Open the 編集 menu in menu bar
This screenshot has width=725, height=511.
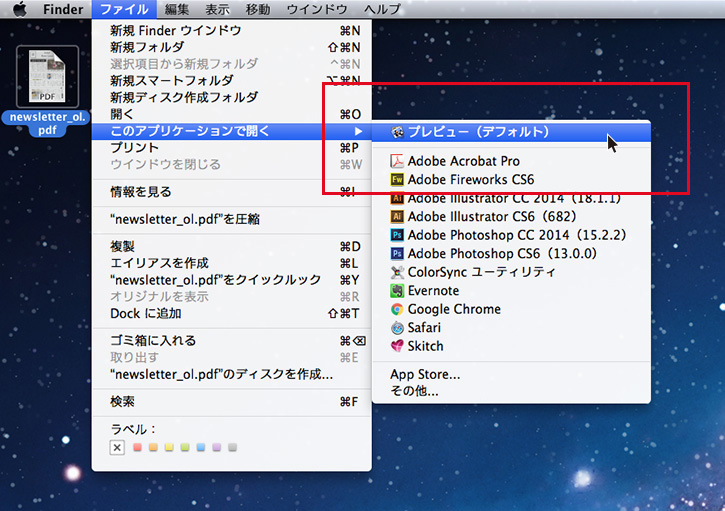pyautogui.click(x=177, y=9)
